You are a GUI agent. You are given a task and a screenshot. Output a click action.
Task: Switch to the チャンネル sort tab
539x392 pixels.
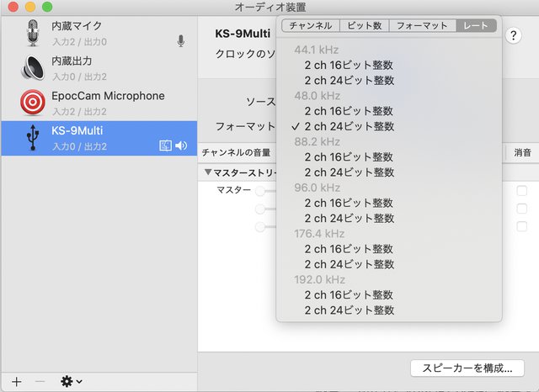click(x=311, y=25)
